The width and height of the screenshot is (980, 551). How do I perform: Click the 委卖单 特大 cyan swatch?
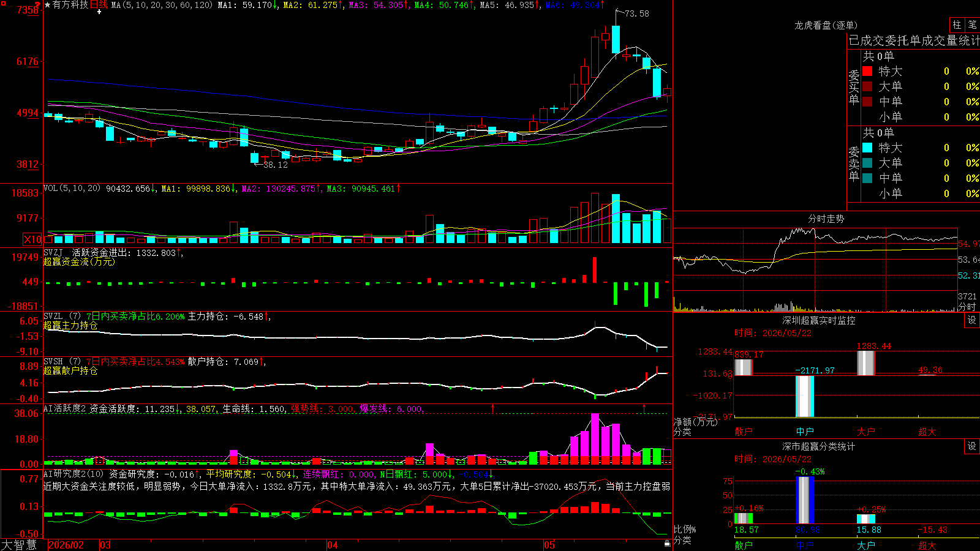tap(867, 148)
